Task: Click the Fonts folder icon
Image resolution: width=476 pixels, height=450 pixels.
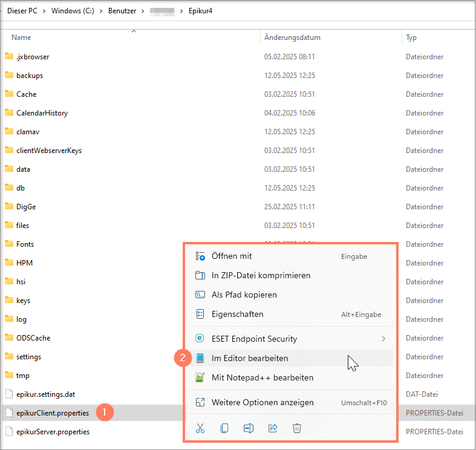Action: click(9, 244)
